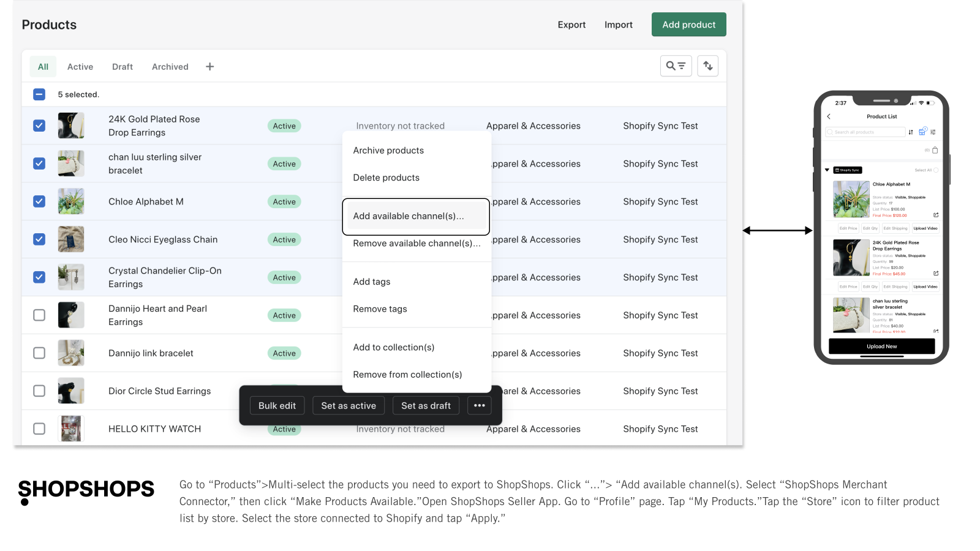
Task: Tap back arrow in phone Product List
Action: pos(829,116)
